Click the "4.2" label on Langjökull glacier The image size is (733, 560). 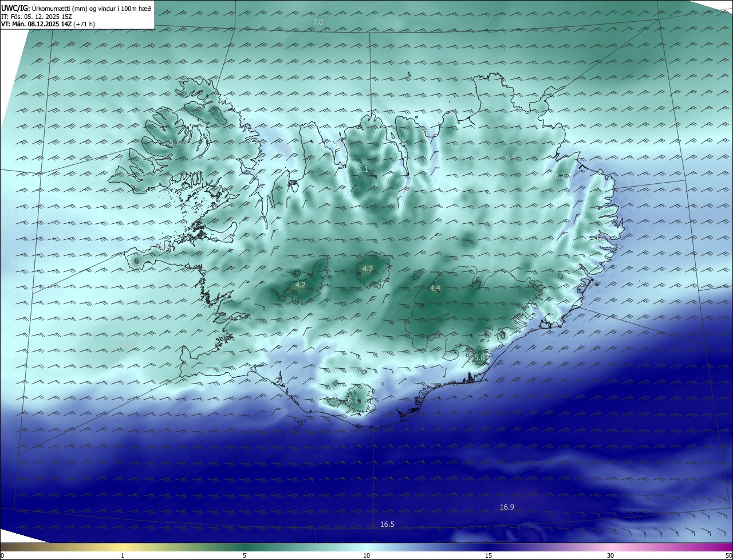click(x=300, y=285)
